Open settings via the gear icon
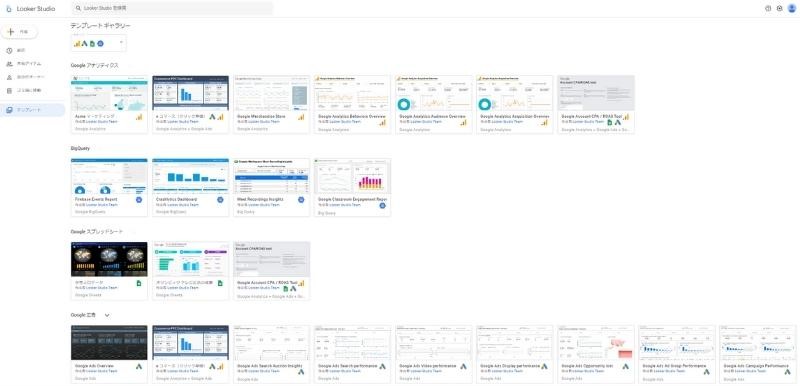Screen dimensions: 800x386 point(780,8)
